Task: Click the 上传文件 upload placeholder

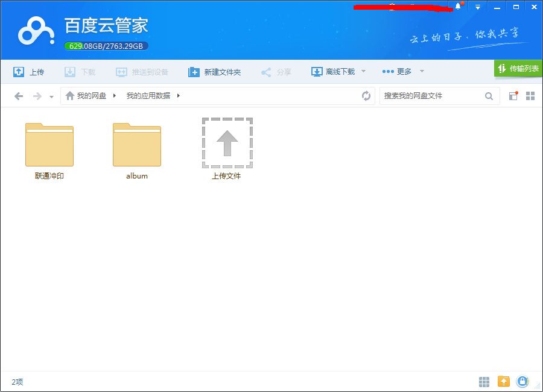Action: pos(227,143)
